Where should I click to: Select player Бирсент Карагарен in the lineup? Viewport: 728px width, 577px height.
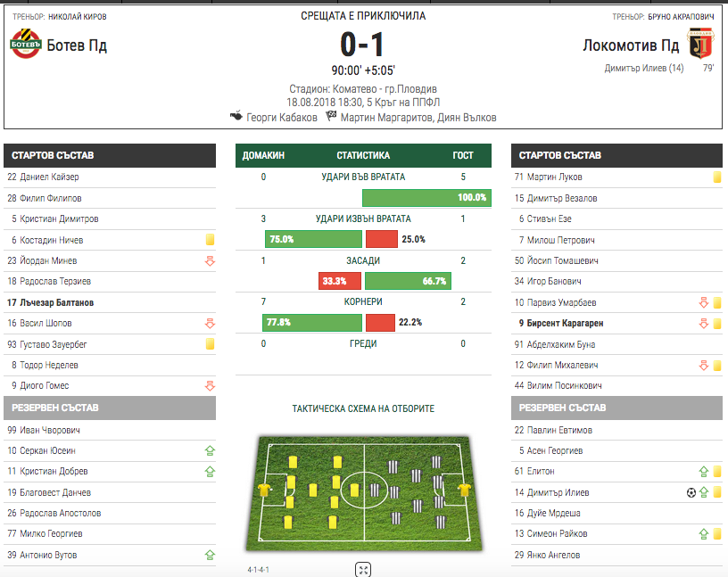pyautogui.click(x=561, y=323)
